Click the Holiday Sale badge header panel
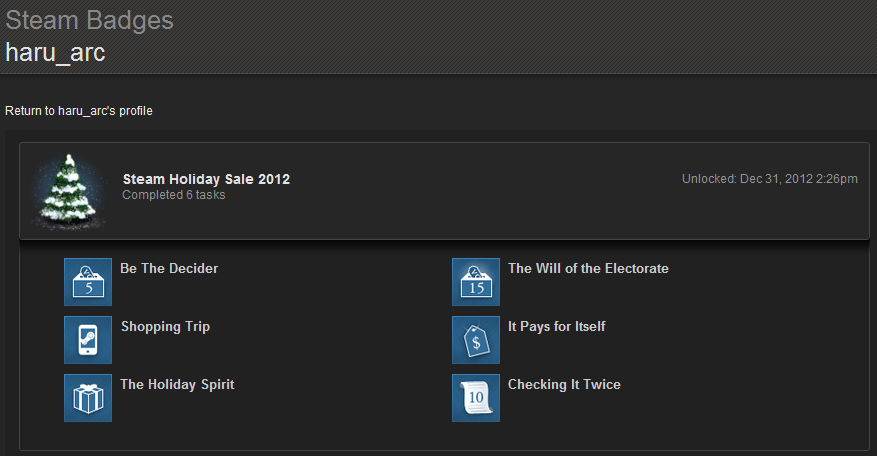The width and height of the screenshot is (877, 456). [444, 191]
